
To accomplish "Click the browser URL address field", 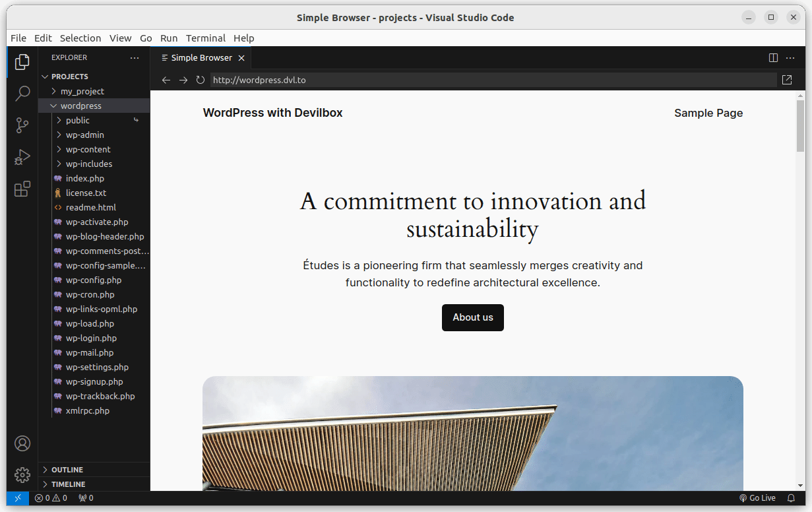I will pos(492,80).
